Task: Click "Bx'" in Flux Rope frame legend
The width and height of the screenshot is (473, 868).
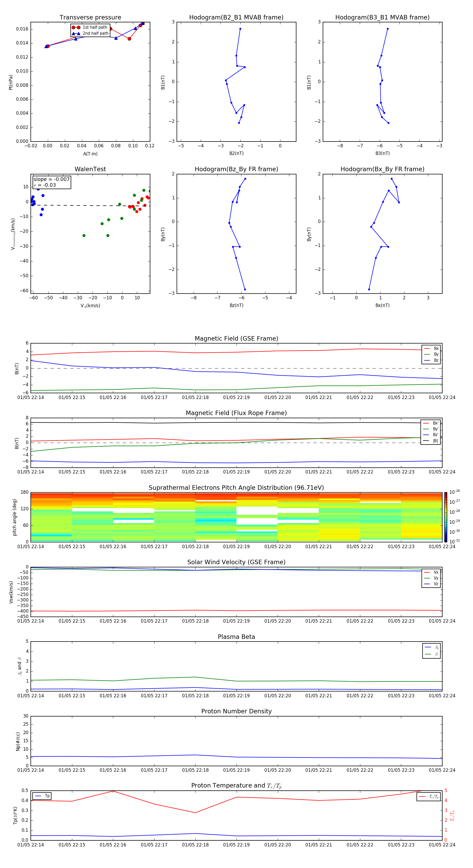Action: coord(431,423)
